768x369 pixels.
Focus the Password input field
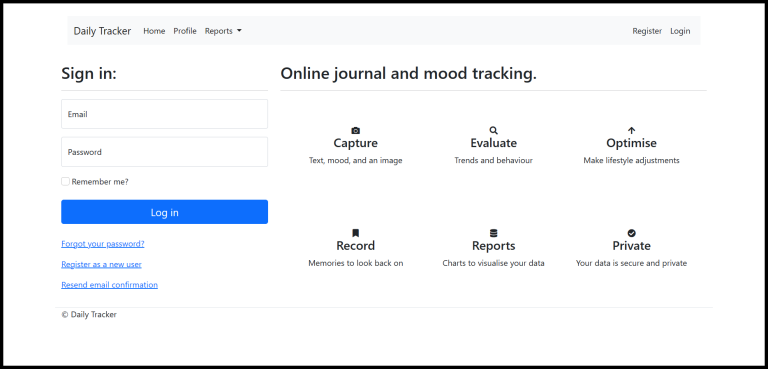pos(165,152)
